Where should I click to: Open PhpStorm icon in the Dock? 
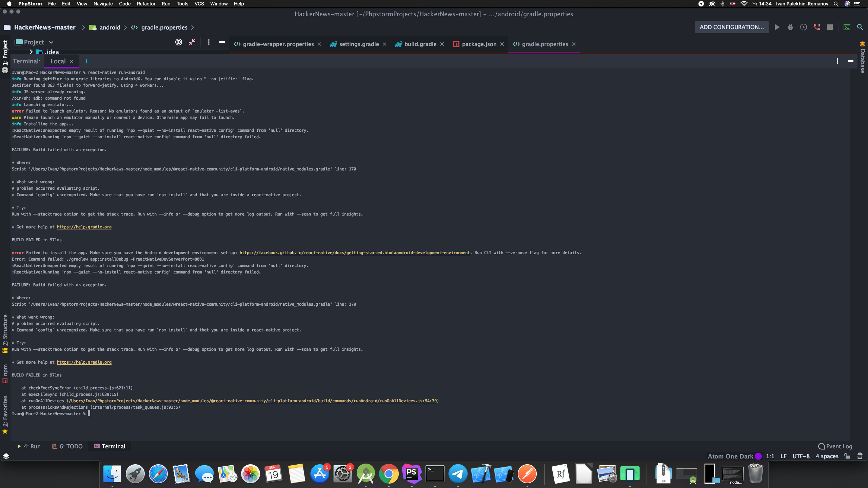pos(412,474)
